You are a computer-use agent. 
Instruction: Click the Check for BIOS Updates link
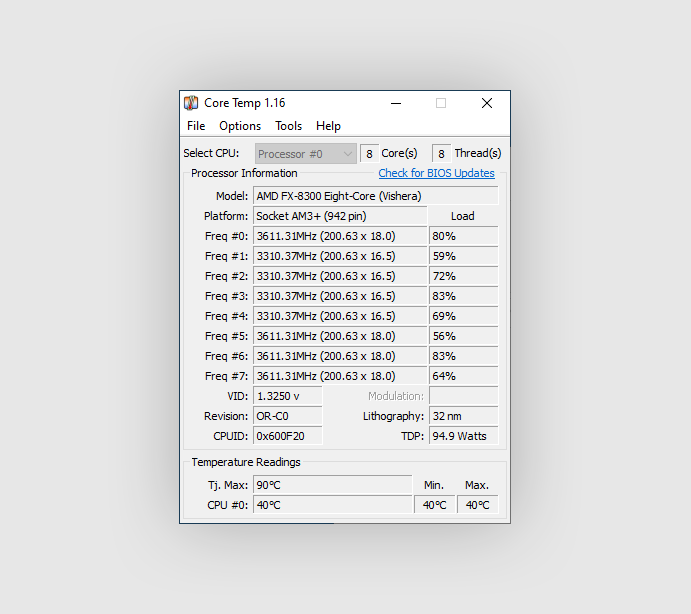pyautogui.click(x=436, y=174)
